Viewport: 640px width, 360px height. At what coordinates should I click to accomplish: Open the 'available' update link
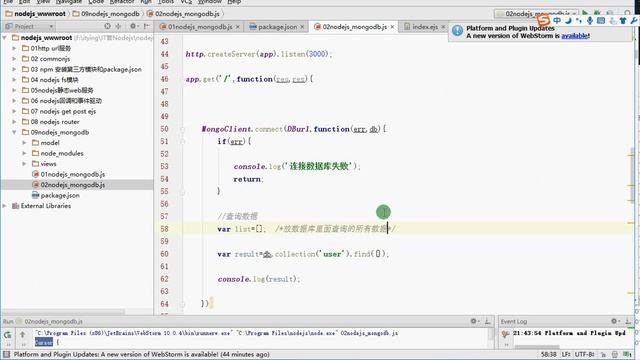pos(575,36)
